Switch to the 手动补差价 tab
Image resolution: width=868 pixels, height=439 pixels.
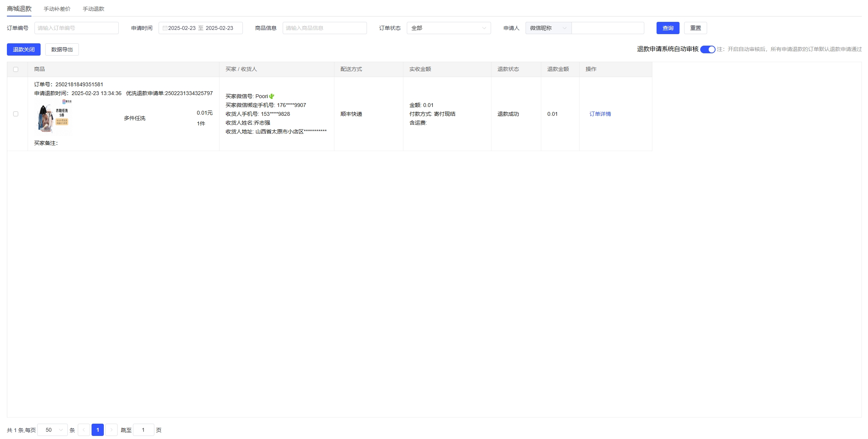click(x=57, y=9)
